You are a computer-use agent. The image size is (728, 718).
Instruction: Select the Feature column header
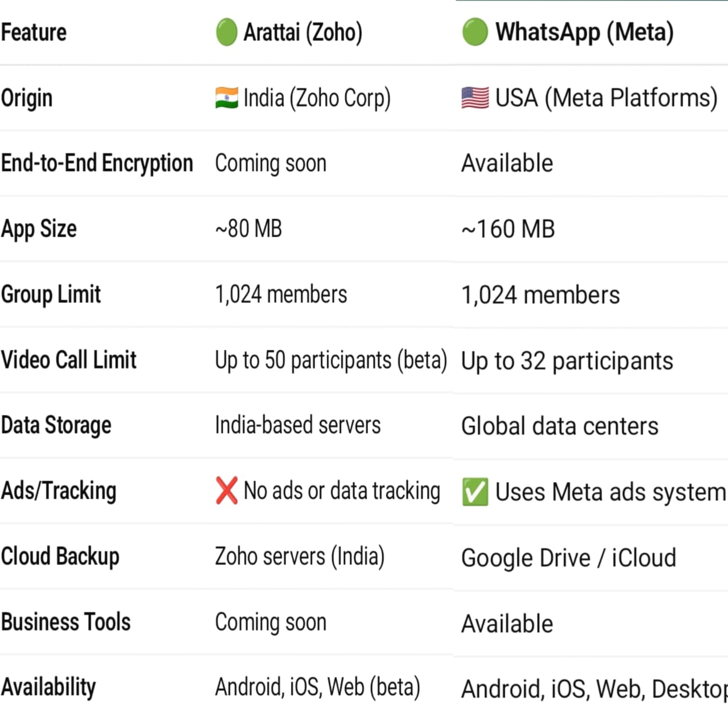(34, 32)
